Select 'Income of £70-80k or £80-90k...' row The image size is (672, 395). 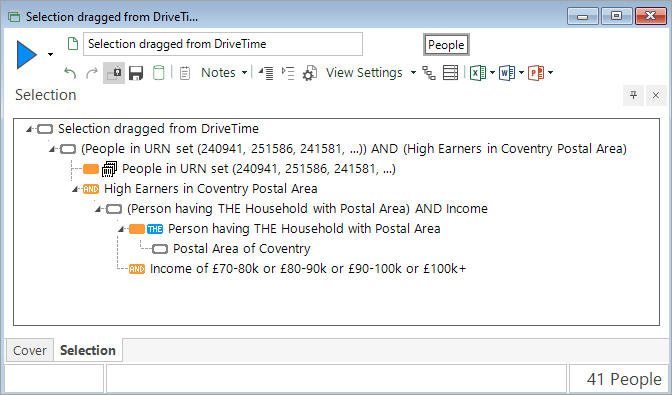pos(308,269)
